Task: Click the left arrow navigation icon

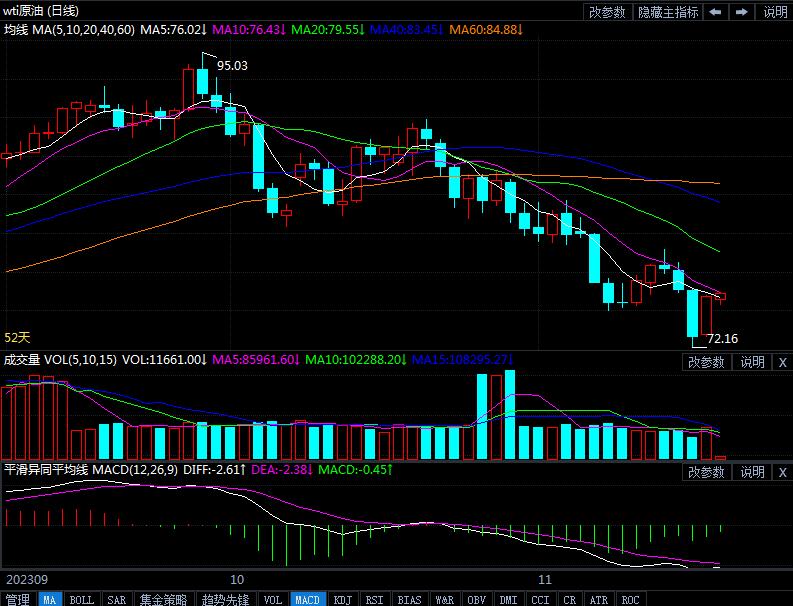Action: pos(715,12)
